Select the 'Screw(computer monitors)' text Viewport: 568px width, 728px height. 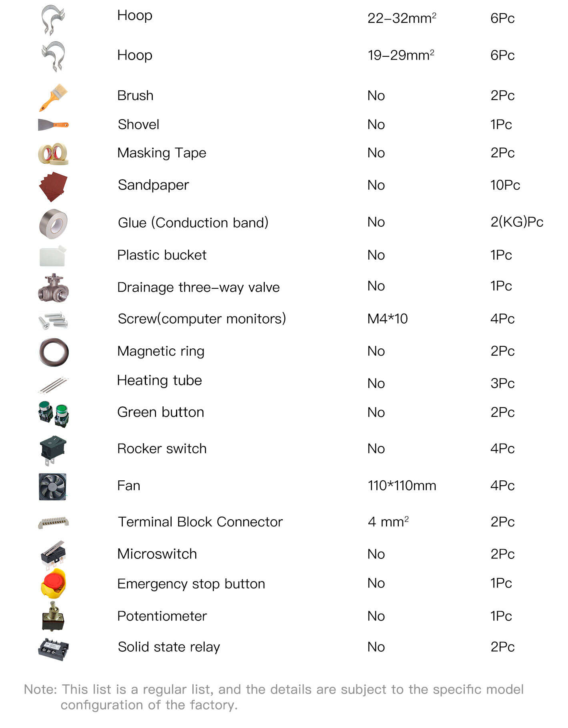pos(202,319)
